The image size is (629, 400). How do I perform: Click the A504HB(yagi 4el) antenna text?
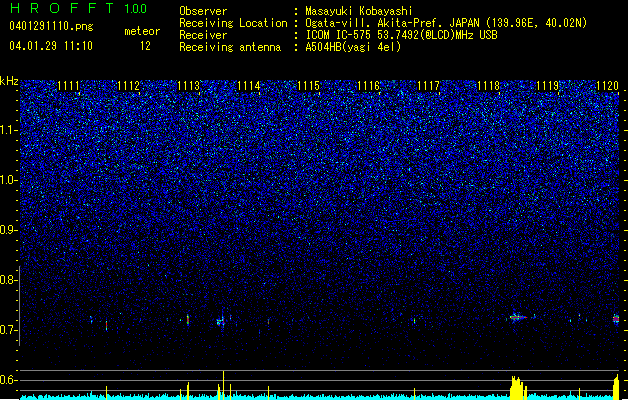(x=353, y=47)
